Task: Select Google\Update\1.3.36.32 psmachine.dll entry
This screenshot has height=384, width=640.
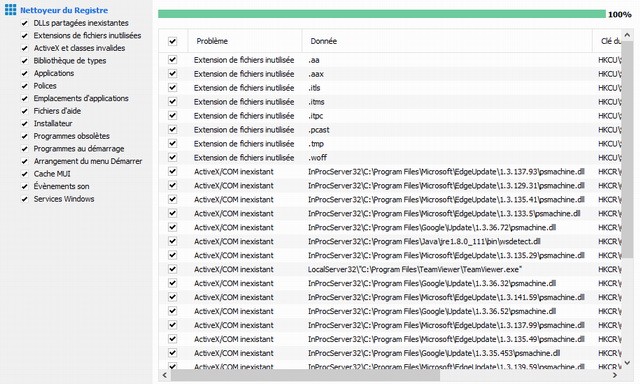Action: [x=432, y=283]
